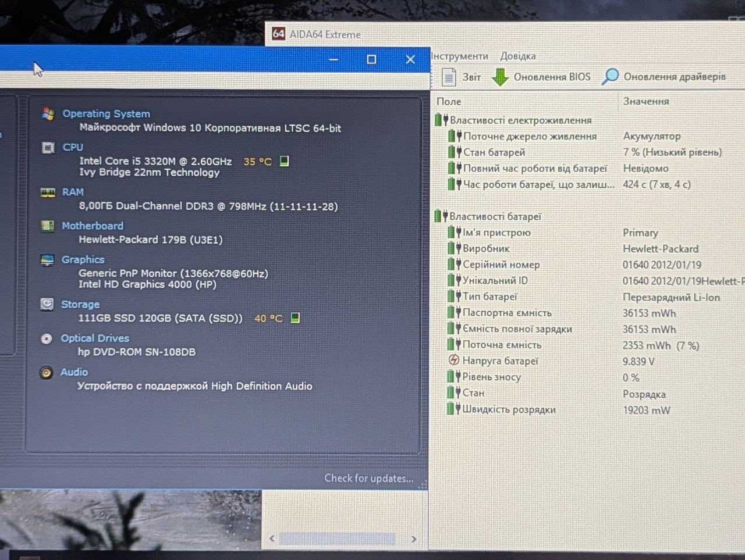
Task: Open the Graphics section link
Action: point(83,259)
